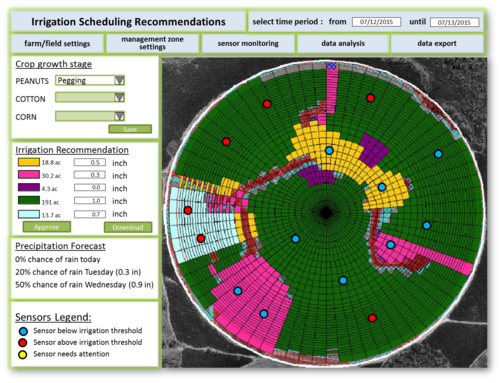Image resolution: width=500 pixels, height=383 pixels.
Task: Open the data export tab
Action: tap(437, 44)
